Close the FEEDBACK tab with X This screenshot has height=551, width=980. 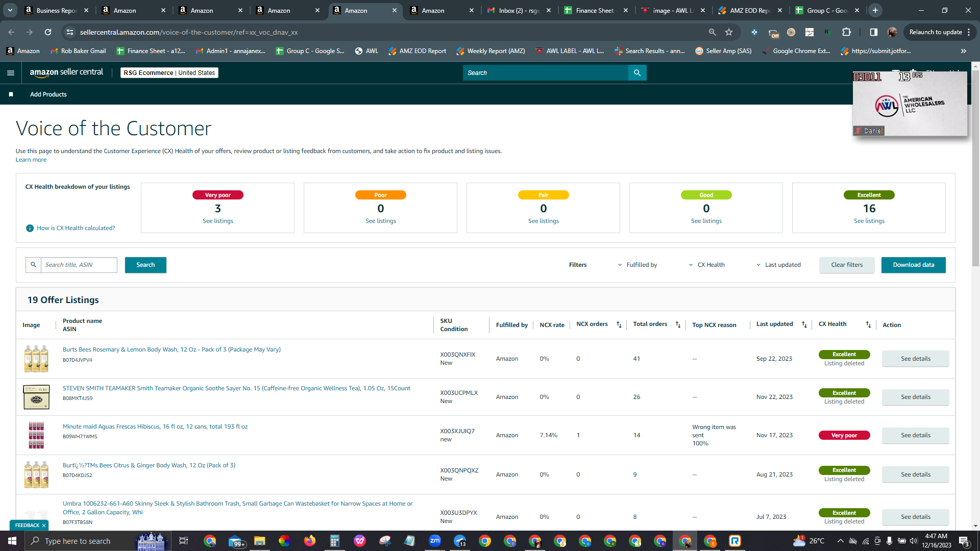pyautogui.click(x=44, y=525)
